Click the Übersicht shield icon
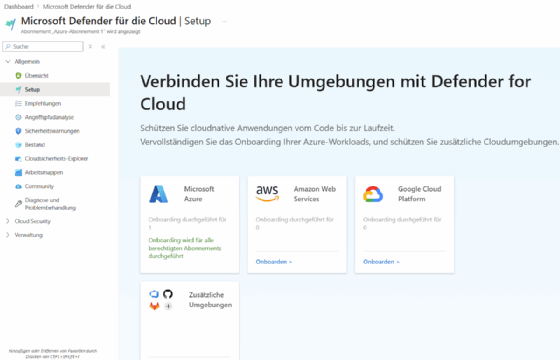Viewport: 560px width, 360px height. click(x=18, y=75)
